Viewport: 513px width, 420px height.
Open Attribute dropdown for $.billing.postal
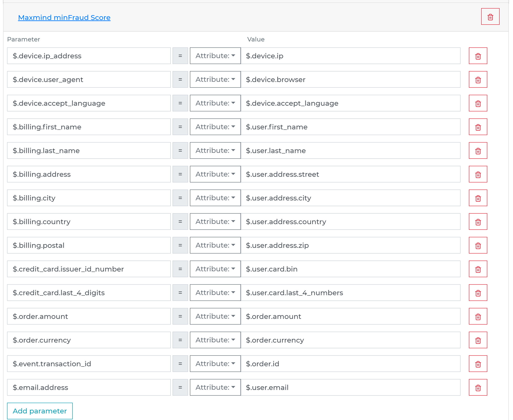[x=215, y=246]
